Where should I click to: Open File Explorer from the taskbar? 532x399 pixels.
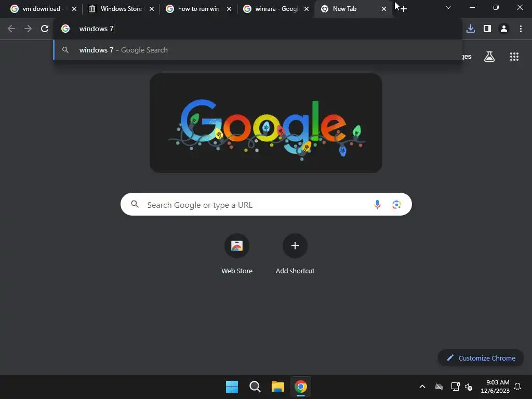[277, 387]
